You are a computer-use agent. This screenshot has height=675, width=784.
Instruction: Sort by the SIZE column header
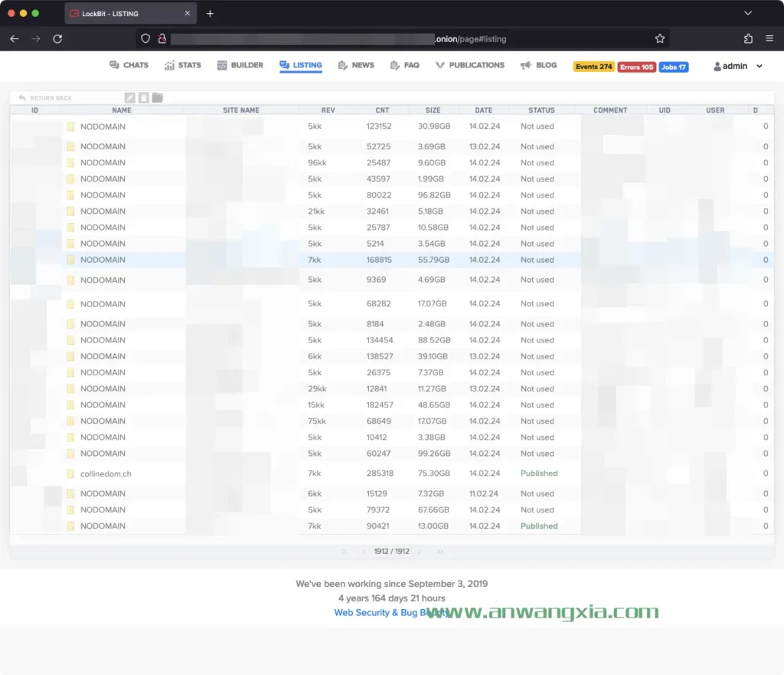click(x=433, y=110)
